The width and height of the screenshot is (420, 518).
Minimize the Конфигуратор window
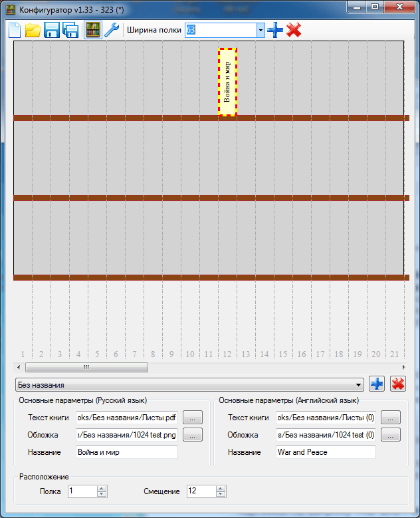[357, 7]
